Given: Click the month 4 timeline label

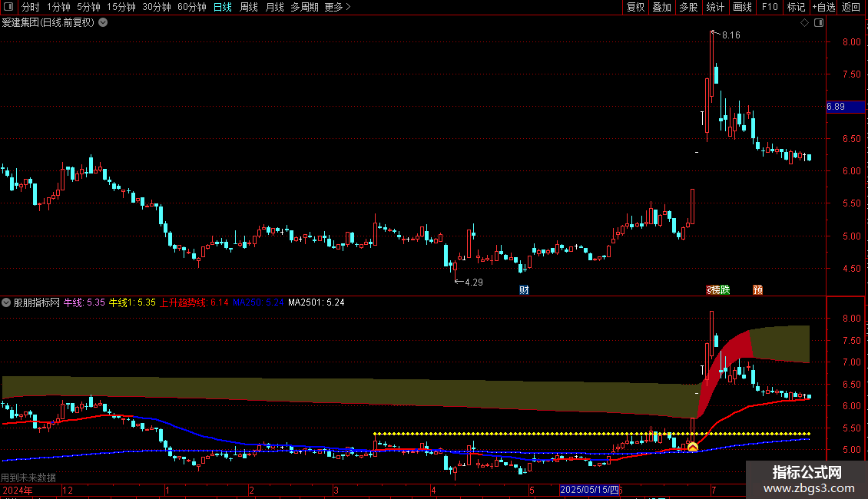Looking at the screenshot, I should 433,490.
